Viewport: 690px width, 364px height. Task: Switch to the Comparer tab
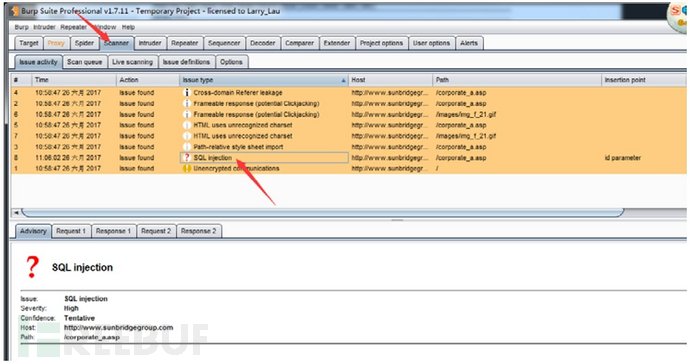299,43
